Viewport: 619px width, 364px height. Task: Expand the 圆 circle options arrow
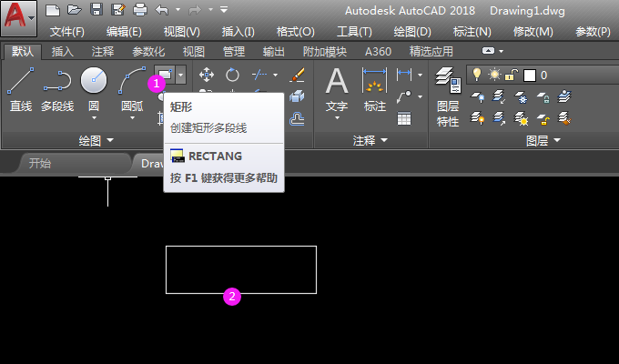(x=94, y=117)
